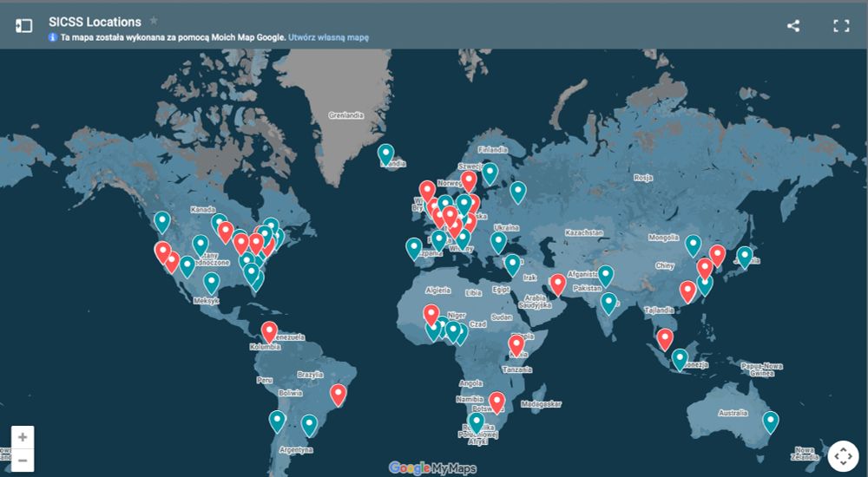Select the teal pin below Finlandia label

pos(490,173)
